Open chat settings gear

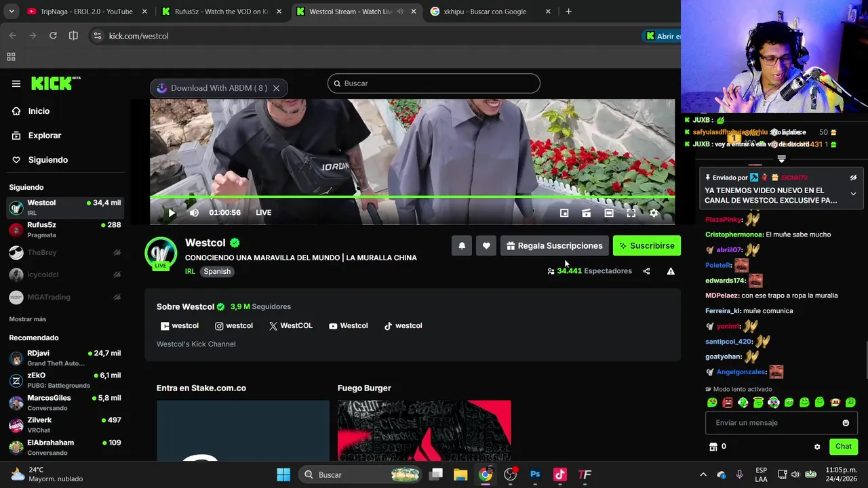click(x=817, y=447)
